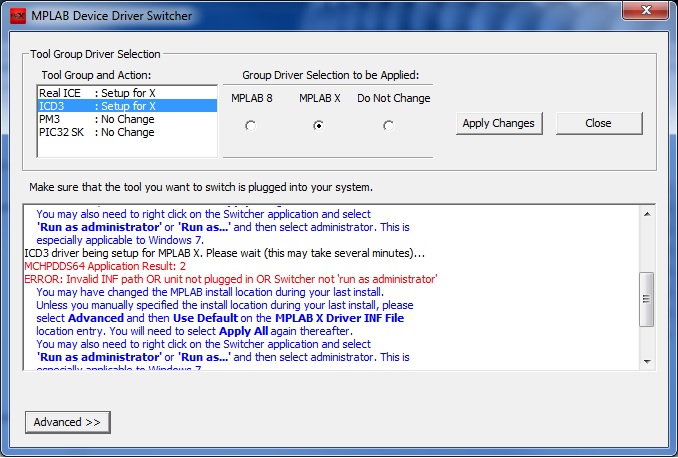The width and height of the screenshot is (678, 458).
Task: Select the ICD3 Setup for X row
Action: 127,106
